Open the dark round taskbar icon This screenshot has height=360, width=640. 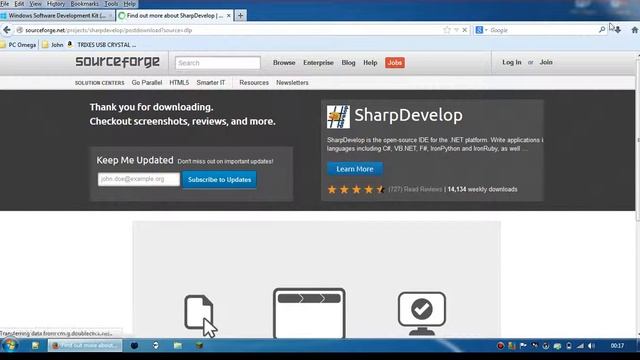tap(134, 346)
